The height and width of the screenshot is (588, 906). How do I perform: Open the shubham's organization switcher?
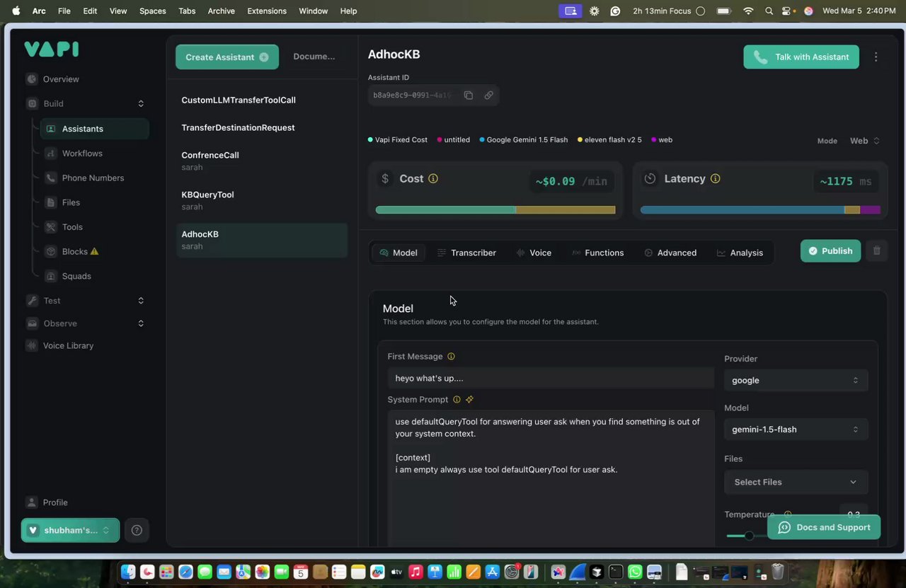click(x=70, y=530)
